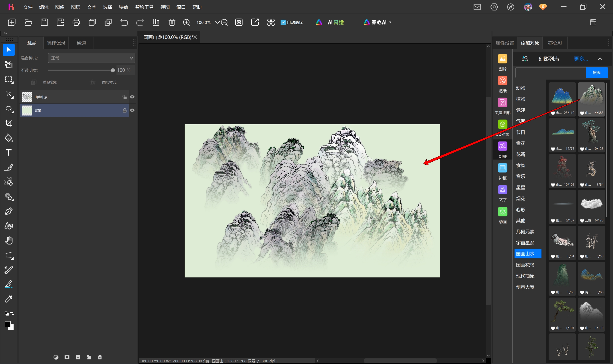Screen dimensions: 613x364
Task: Click the Undo arrow icon
Action: pyautogui.click(x=124, y=22)
